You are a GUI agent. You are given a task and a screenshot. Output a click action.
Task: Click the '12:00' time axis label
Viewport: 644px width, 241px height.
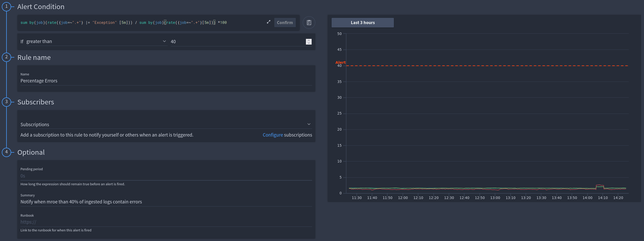coord(403,198)
